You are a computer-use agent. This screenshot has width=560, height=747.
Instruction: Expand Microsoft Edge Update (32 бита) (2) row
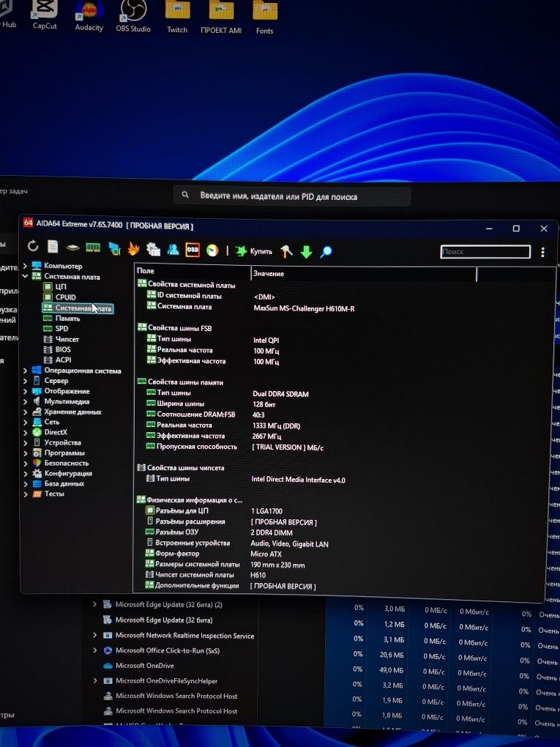[94, 604]
